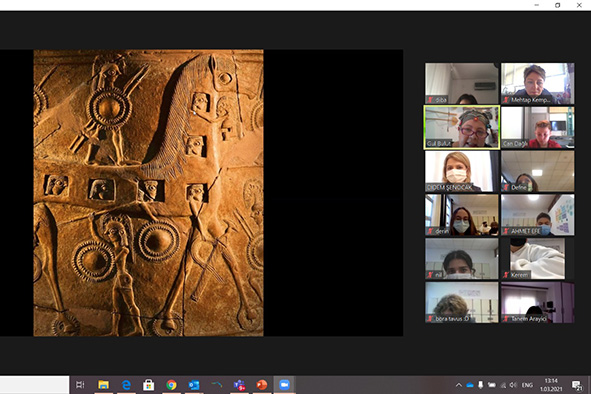Open Task View button

pyautogui.click(x=80, y=385)
